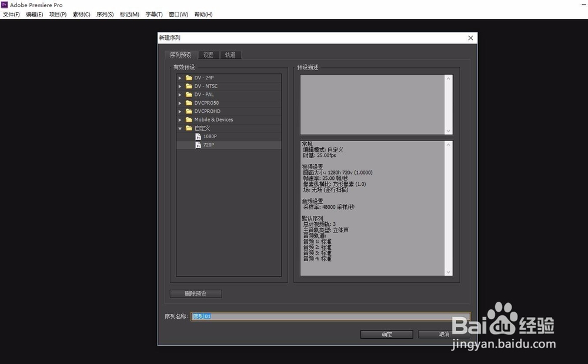Screen dimensions: 588x364
Task: Expand the DVCPRO50 preset folder
Action: pyautogui.click(x=180, y=103)
